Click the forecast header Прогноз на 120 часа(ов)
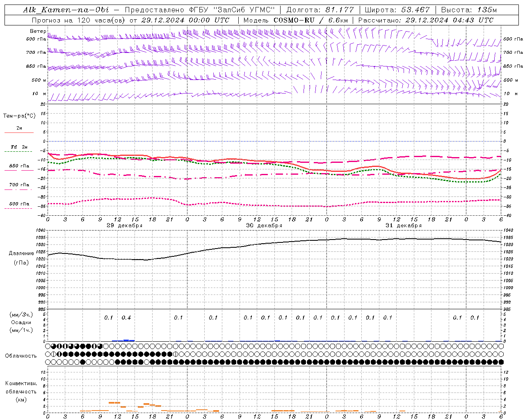This screenshot has width=525, height=420. point(78,20)
